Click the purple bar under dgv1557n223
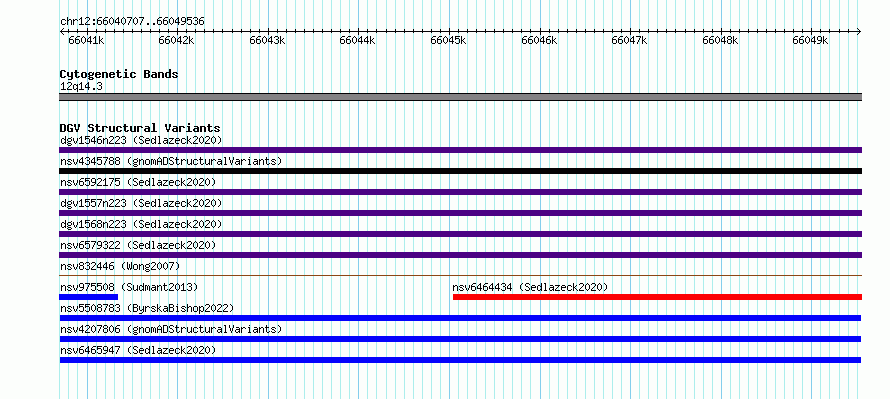The height and width of the screenshot is (399, 890). click(460, 213)
